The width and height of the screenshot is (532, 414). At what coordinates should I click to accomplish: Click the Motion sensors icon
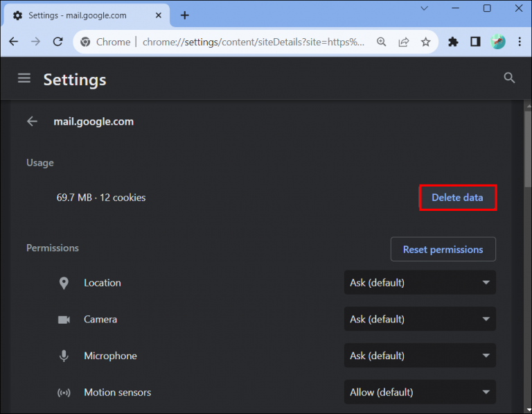64,393
